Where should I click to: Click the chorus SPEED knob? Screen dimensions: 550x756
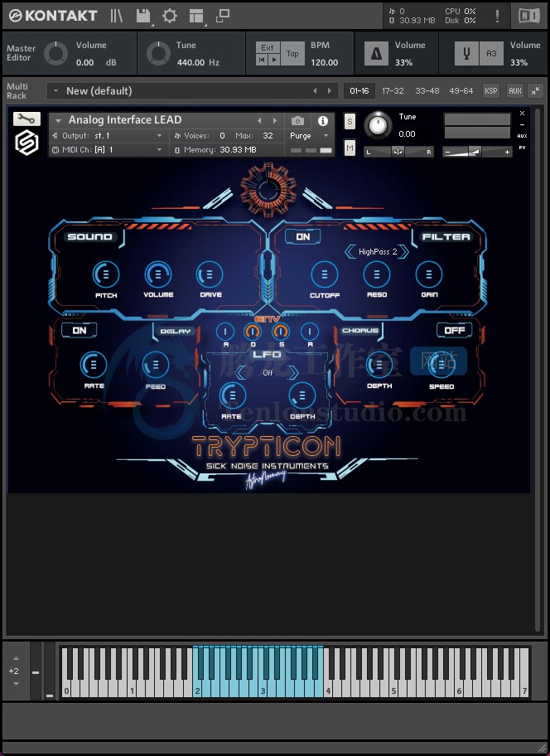441,365
